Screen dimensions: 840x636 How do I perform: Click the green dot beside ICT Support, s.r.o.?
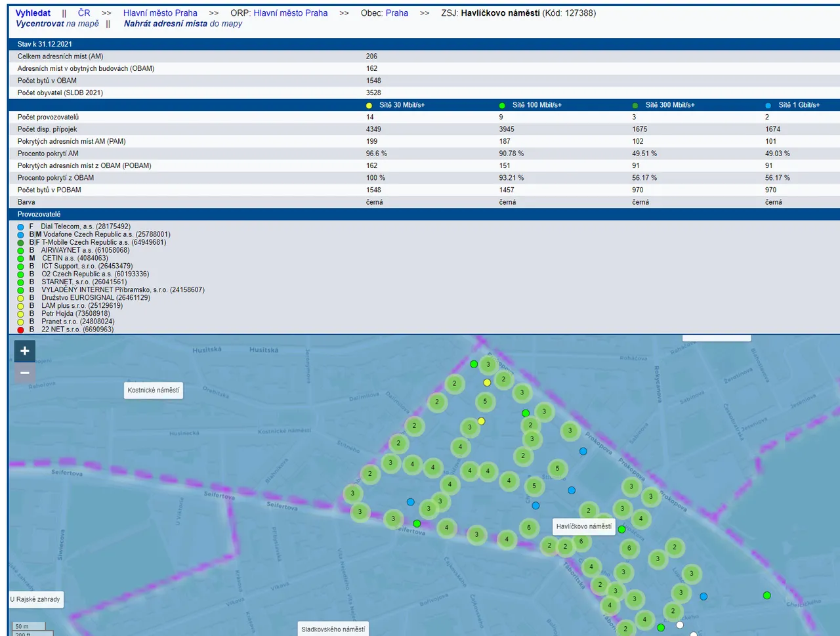pyautogui.click(x=20, y=266)
